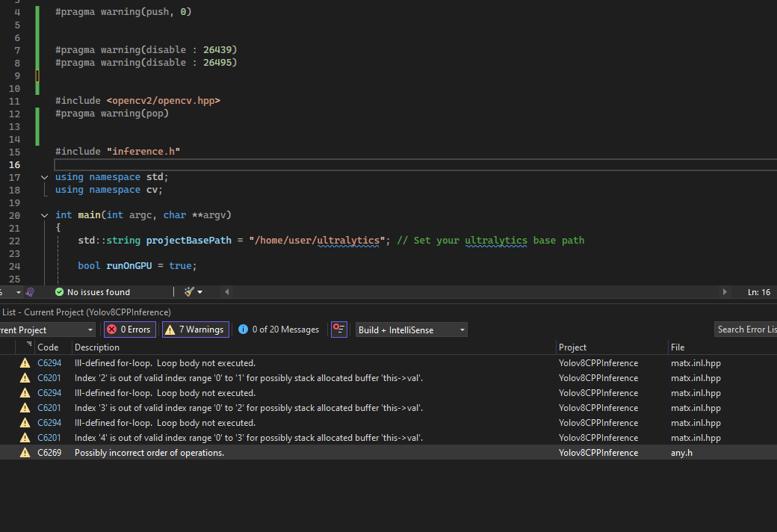Click line number 22 in the gutter
Image resolution: width=777 pixels, height=532 pixels.
pos(14,241)
